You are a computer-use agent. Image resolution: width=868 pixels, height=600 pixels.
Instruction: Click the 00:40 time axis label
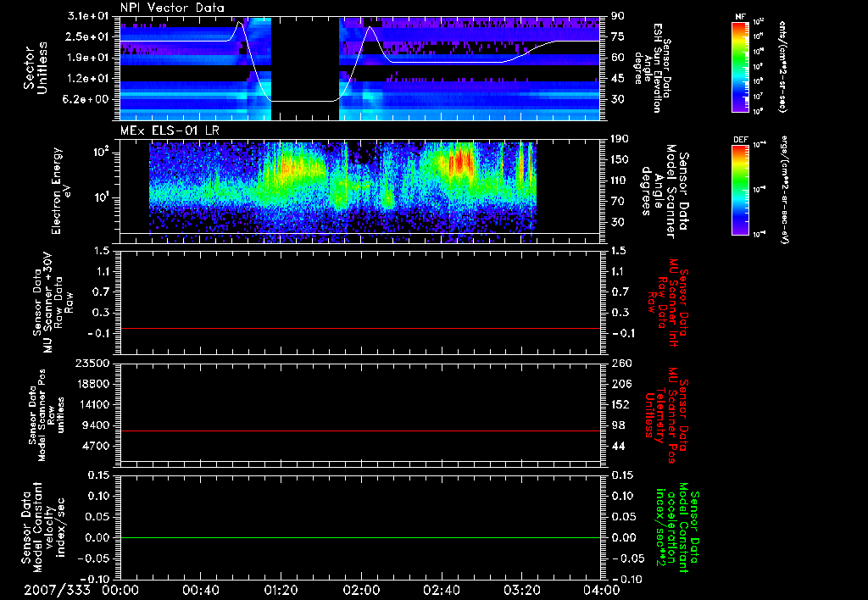[200, 590]
